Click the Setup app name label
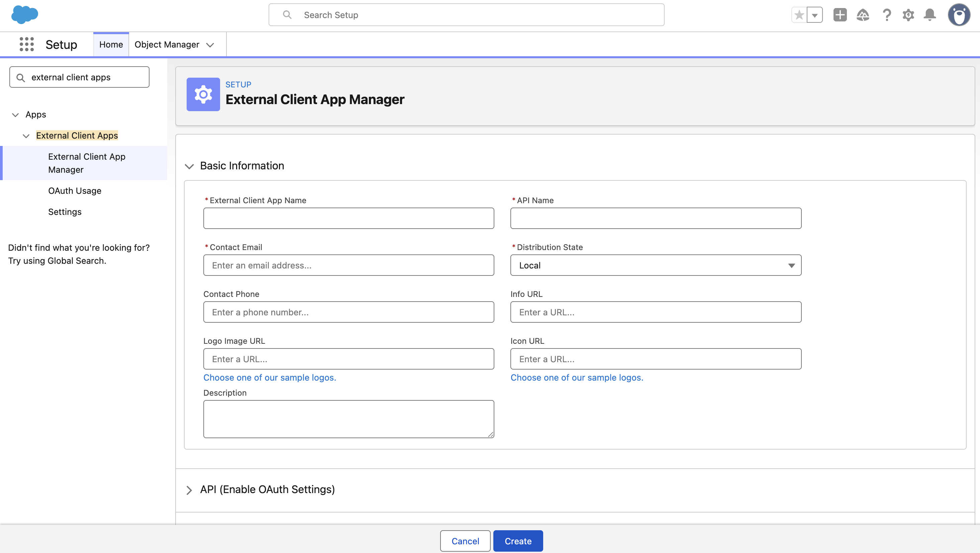 61,45
